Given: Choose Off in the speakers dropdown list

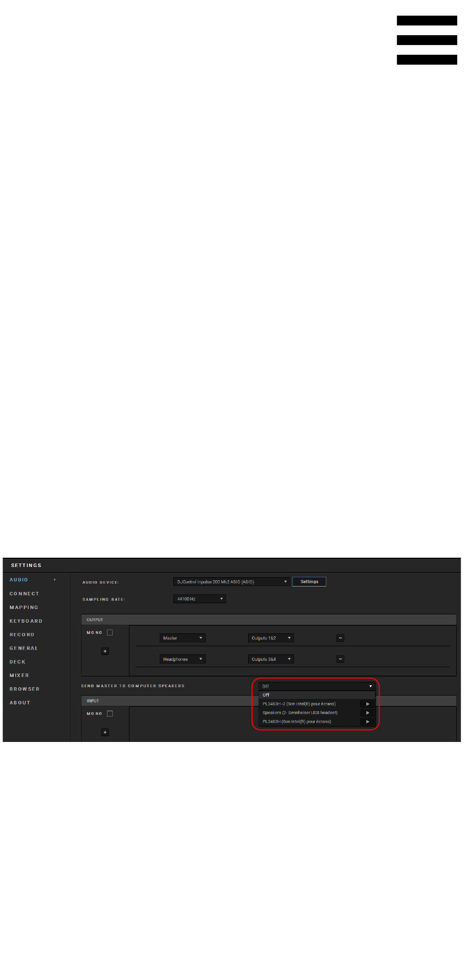Looking at the screenshot, I should coord(266,695).
